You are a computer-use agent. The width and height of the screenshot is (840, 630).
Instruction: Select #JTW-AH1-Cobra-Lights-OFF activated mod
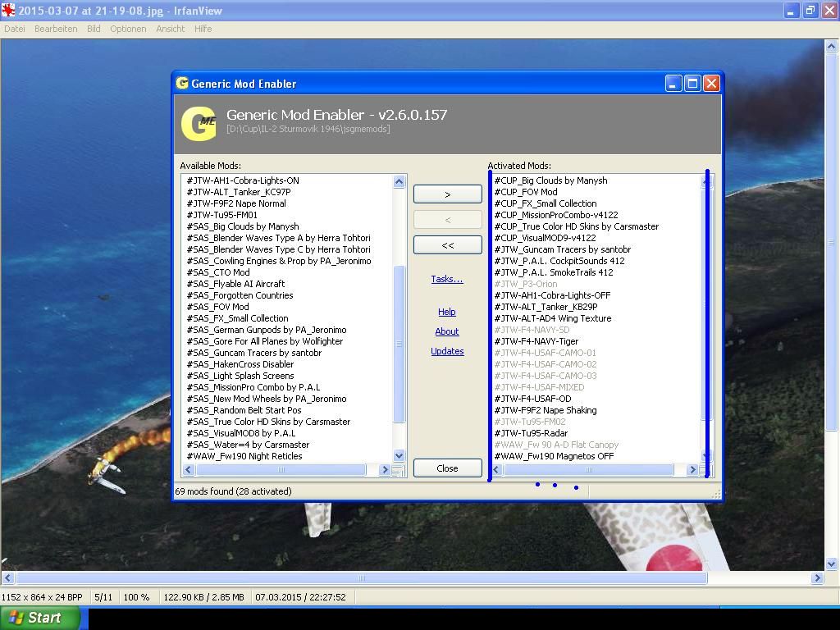(x=552, y=295)
